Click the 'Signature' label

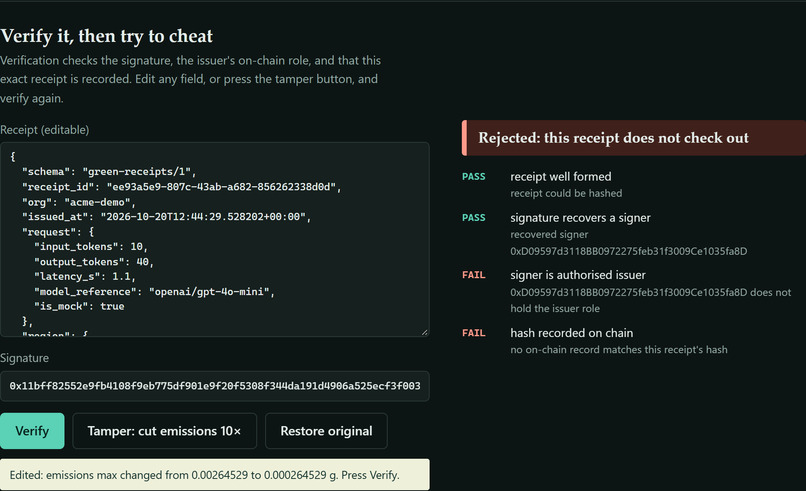[x=24, y=358]
